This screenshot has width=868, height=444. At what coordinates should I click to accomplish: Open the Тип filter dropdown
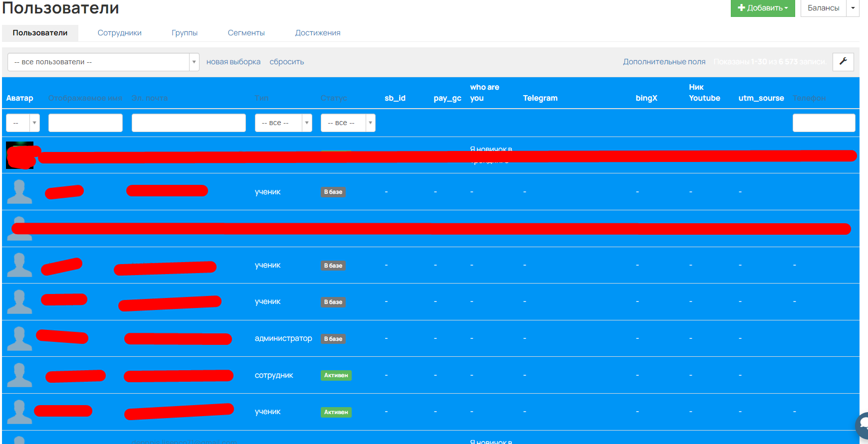[x=283, y=123]
